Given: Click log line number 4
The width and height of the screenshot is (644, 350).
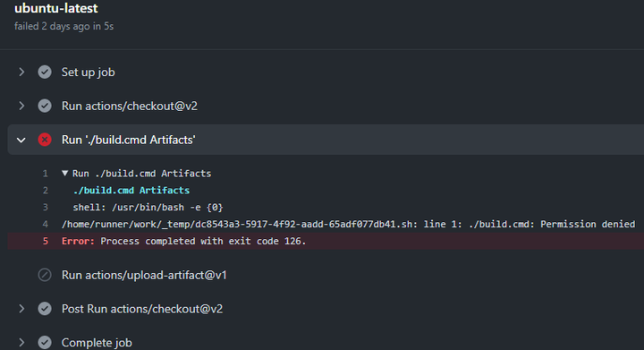Looking at the screenshot, I should click(x=46, y=224).
